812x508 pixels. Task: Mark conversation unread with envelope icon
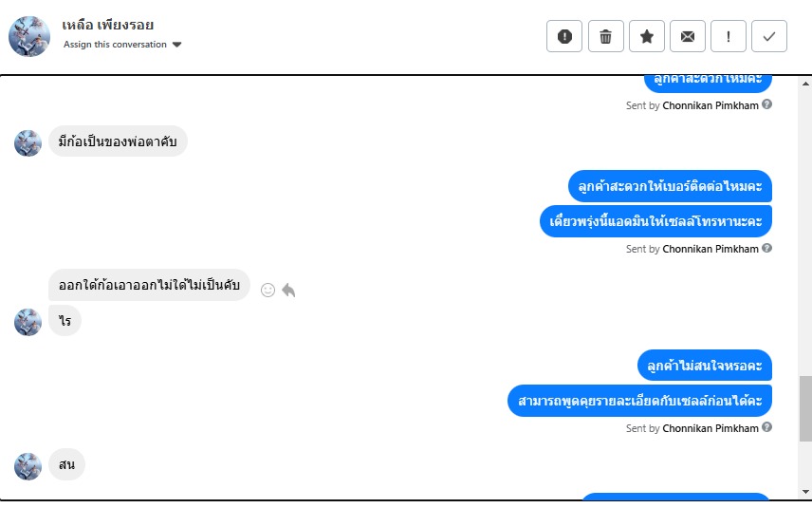(x=687, y=36)
